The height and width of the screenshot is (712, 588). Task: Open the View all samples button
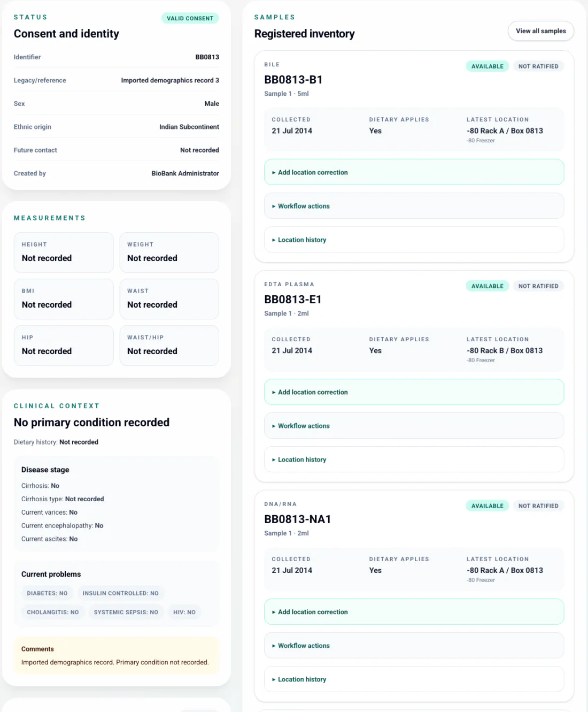coord(540,31)
